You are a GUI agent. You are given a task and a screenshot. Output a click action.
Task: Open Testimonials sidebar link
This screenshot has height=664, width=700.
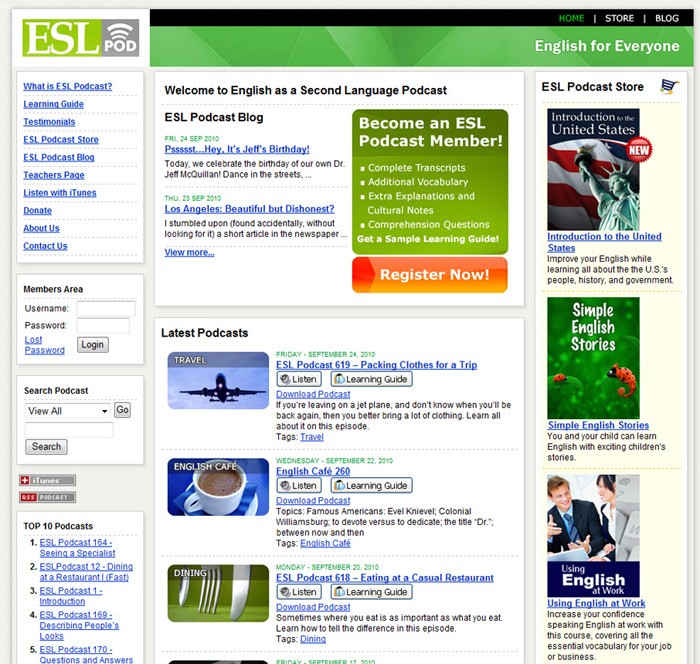coord(49,122)
